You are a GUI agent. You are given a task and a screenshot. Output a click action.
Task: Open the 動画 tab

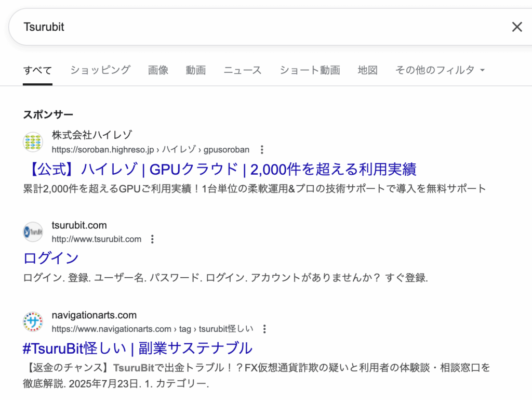196,70
